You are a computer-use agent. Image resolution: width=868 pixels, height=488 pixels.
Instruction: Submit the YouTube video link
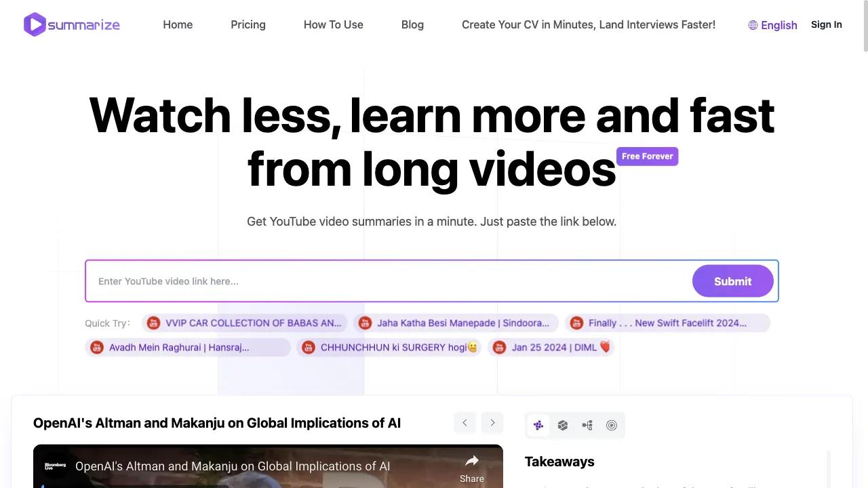click(x=733, y=281)
